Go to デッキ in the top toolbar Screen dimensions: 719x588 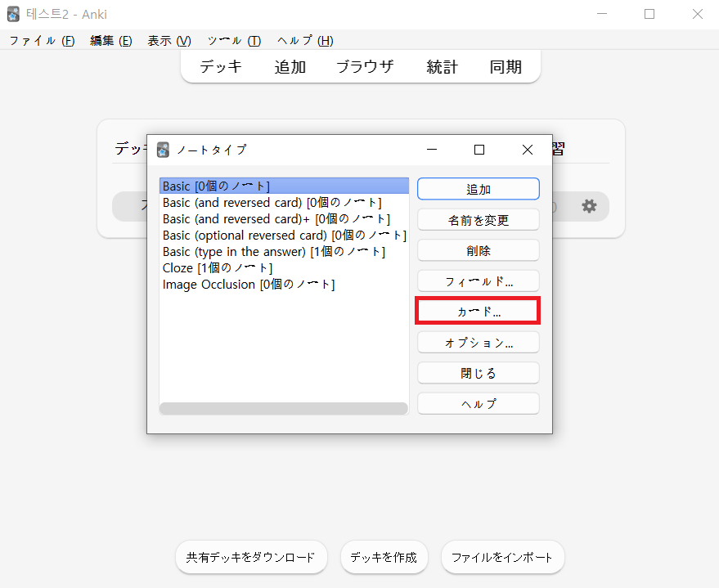point(221,67)
